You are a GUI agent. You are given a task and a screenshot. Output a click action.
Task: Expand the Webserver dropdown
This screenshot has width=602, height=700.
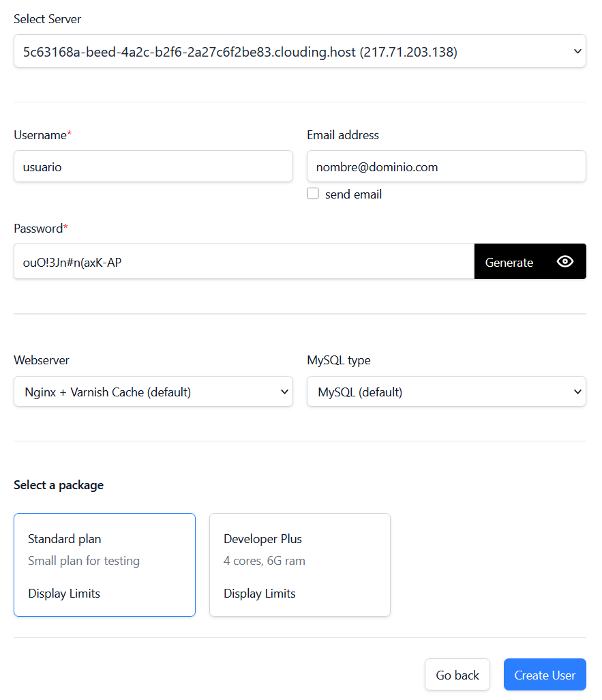[x=153, y=392]
